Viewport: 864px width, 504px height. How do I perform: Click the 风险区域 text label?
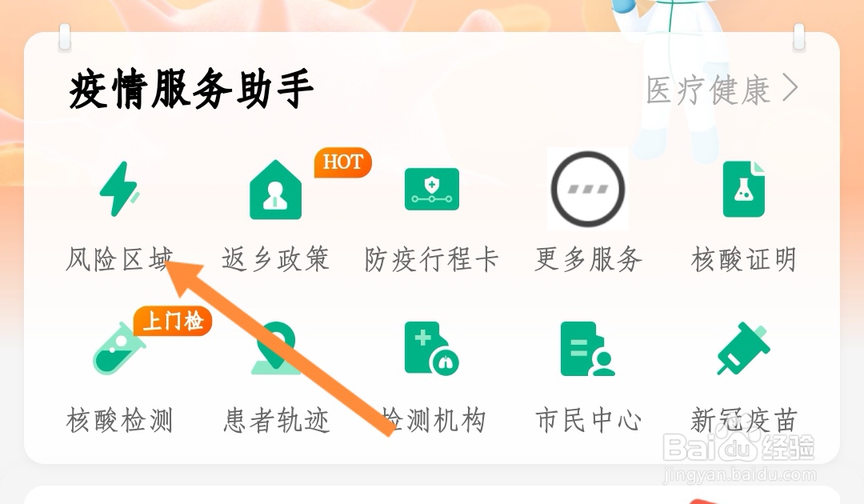pyautogui.click(x=119, y=259)
